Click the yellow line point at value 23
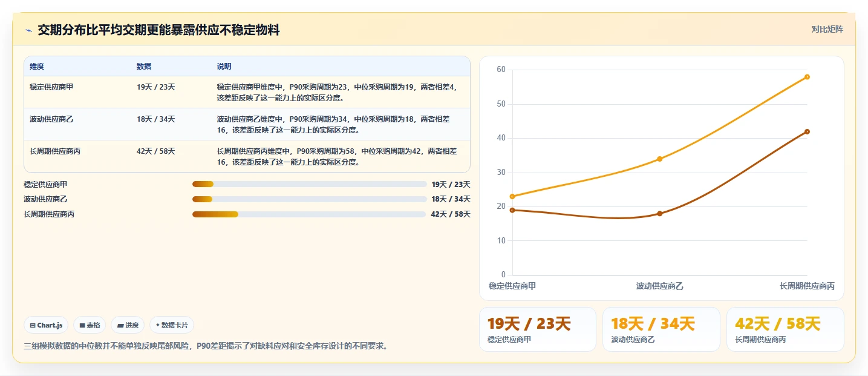This screenshot has width=868, height=376. [512, 196]
